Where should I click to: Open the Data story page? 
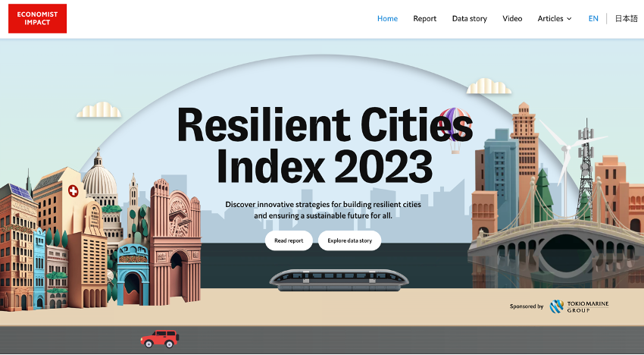[470, 18]
